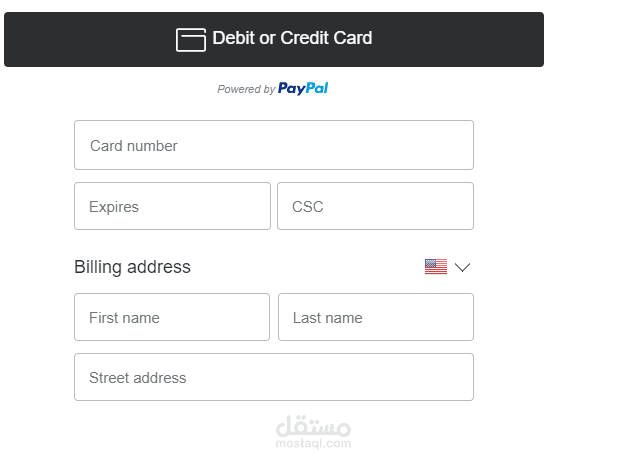Click the Street address placeholder text
This screenshot has height=459, width=627.
tap(138, 378)
